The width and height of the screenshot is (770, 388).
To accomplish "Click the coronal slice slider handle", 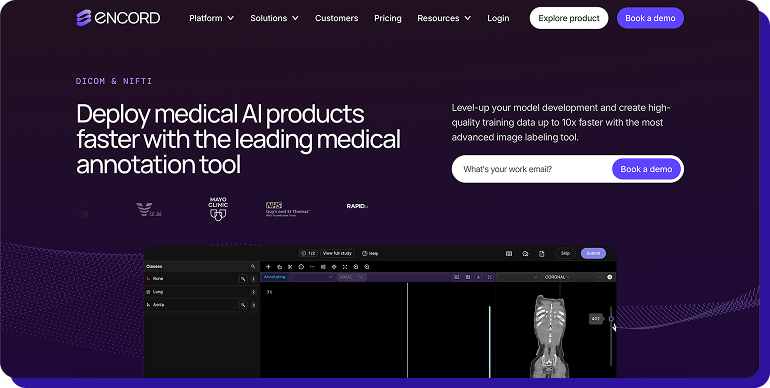I will click(x=611, y=319).
